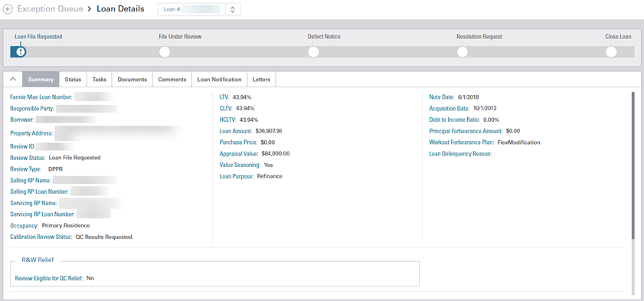
Task: Click the Servicing RP Loan Number label
Action: pyautogui.click(x=42, y=214)
